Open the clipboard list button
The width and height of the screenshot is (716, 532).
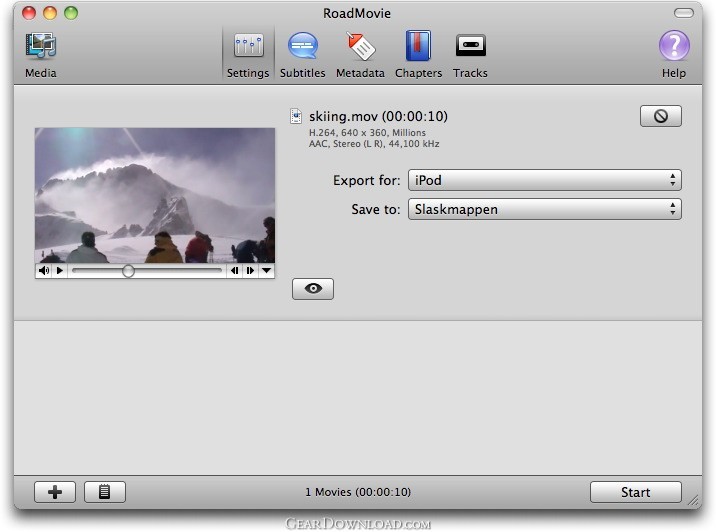(x=105, y=492)
